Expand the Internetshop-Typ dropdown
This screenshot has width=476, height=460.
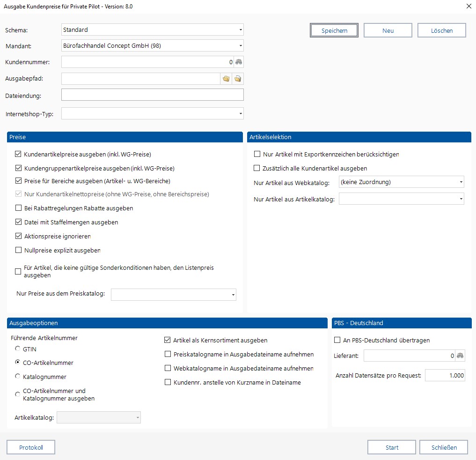(x=153, y=114)
